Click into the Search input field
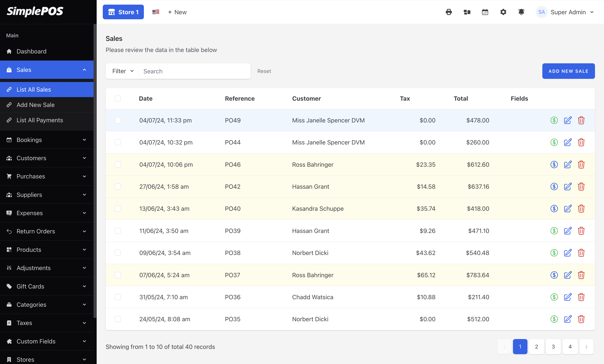 point(194,71)
